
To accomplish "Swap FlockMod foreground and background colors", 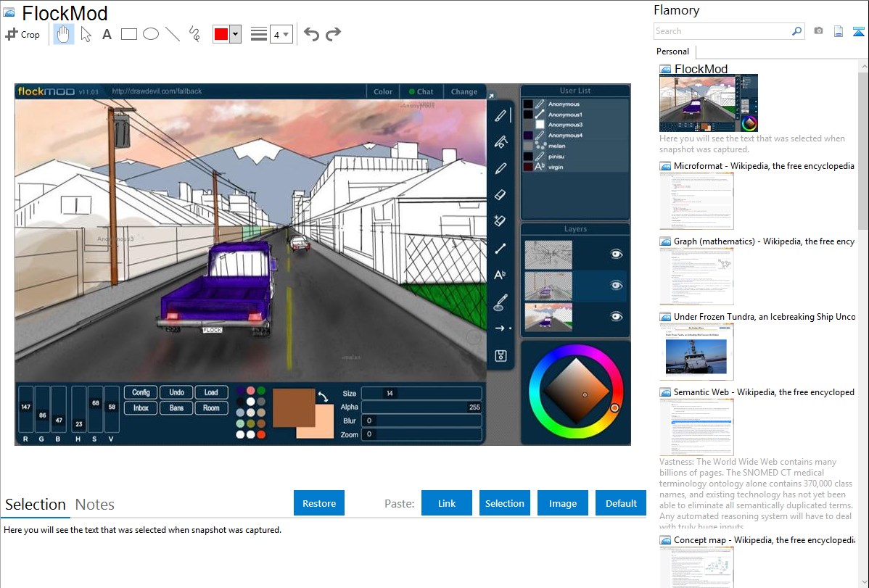I will (x=323, y=397).
